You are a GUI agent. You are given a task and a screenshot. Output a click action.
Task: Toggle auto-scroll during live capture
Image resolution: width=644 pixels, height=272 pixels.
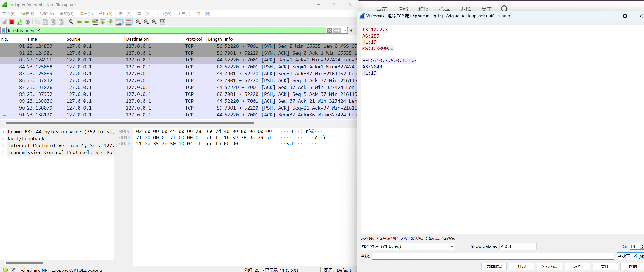click(x=119, y=22)
